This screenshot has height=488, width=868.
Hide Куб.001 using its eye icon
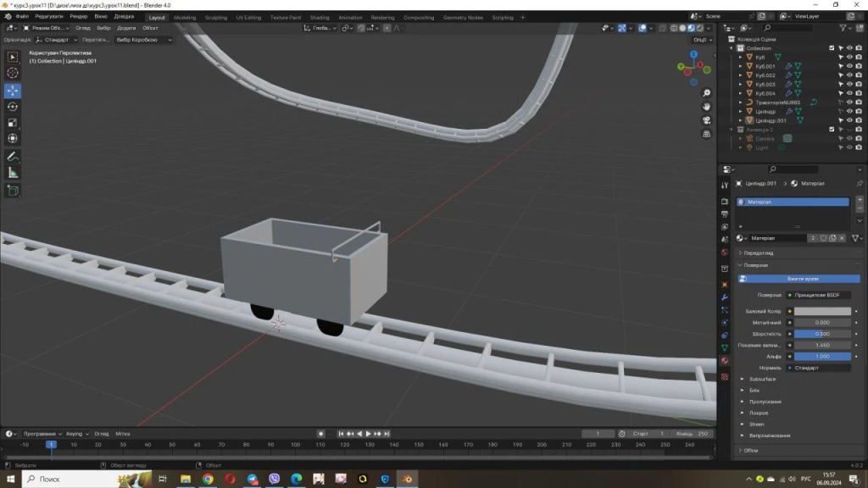click(x=849, y=66)
